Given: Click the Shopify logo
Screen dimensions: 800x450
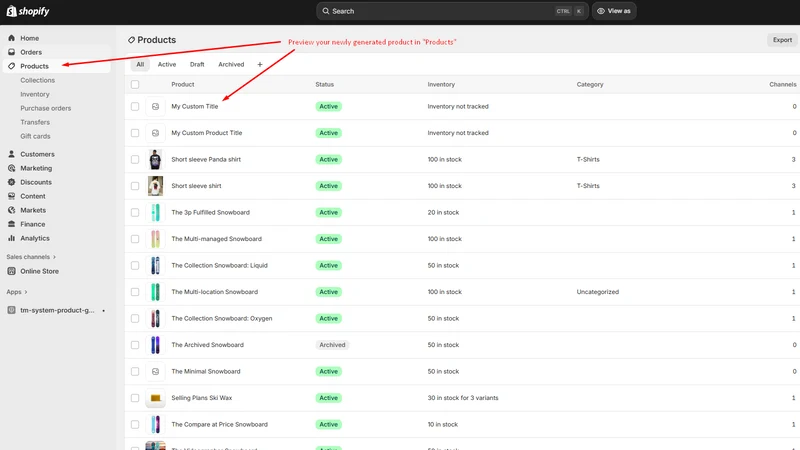Looking at the screenshot, I should tap(28, 11).
